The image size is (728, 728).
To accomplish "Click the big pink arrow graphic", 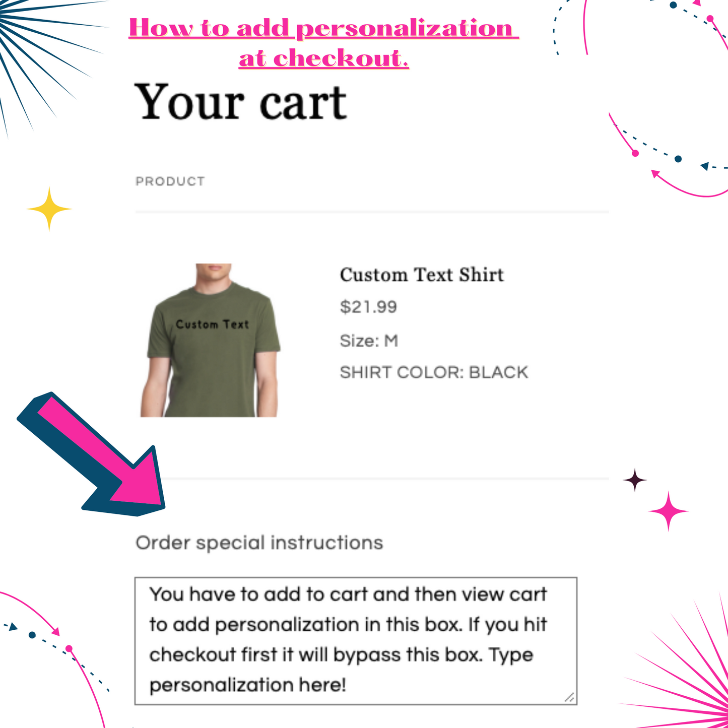I will [96, 456].
